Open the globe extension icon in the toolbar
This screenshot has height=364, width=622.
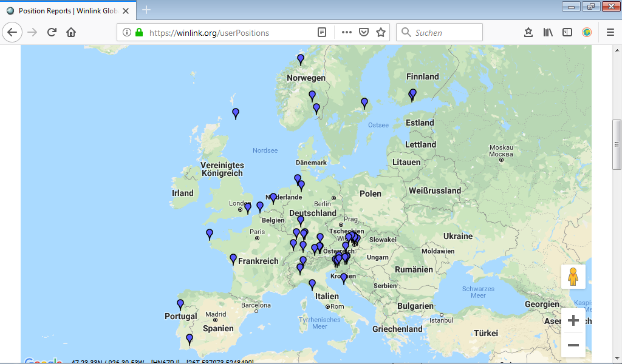tap(587, 33)
